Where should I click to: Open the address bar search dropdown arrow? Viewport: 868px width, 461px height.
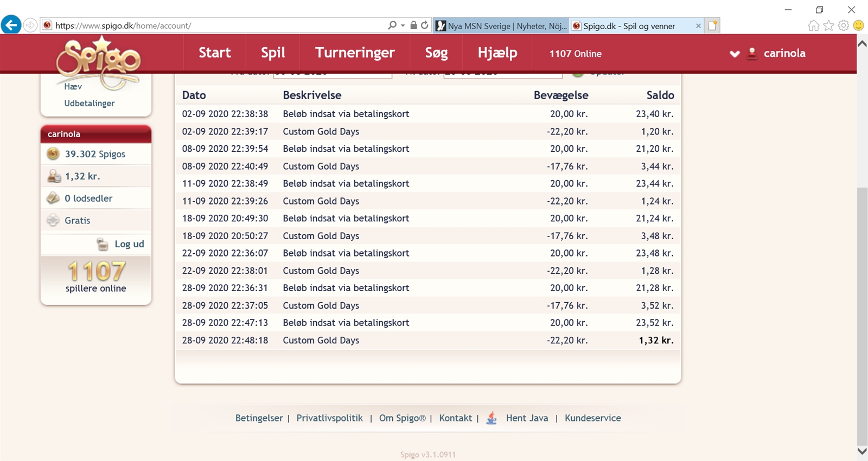[403, 25]
